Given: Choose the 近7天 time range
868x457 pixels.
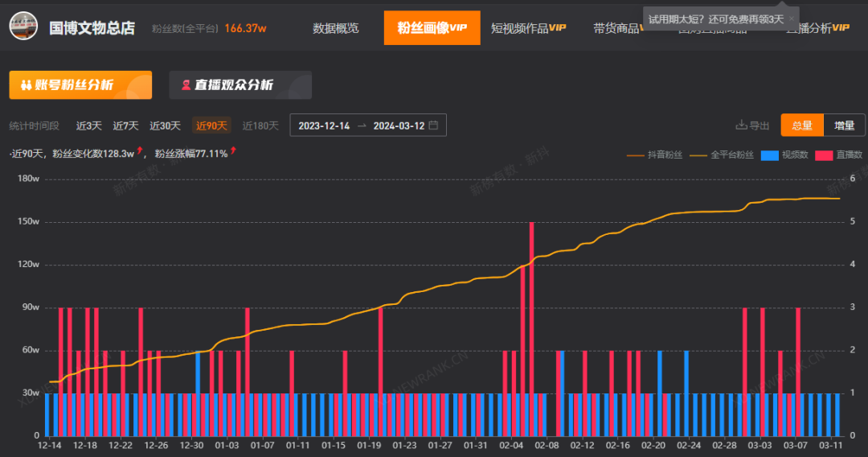Looking at the screenshot, I should pyautogui.click(x=125, y=126).
